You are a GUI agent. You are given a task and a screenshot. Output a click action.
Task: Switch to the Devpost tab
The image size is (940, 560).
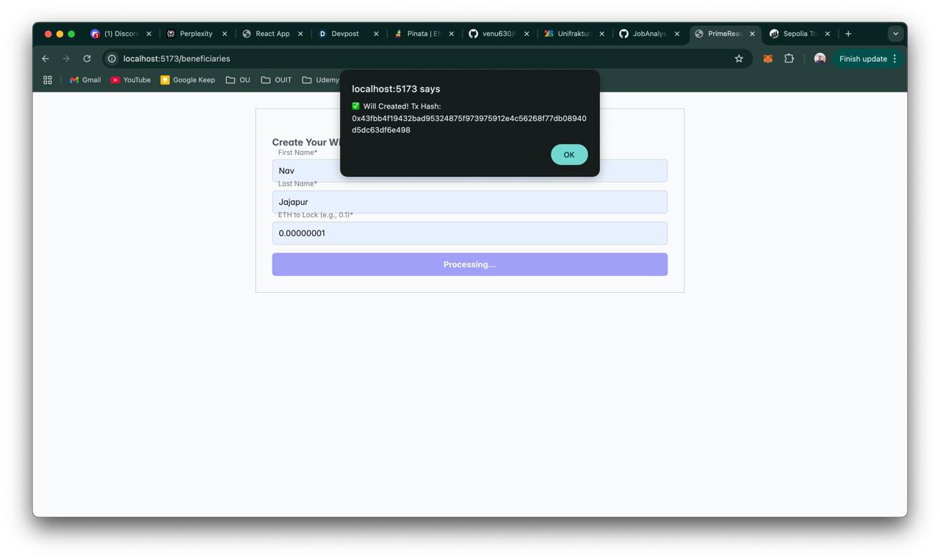(x=339, y=34)
